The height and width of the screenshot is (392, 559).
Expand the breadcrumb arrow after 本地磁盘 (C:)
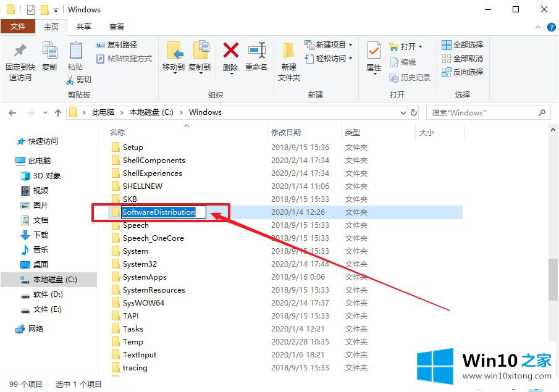point(181,112)
